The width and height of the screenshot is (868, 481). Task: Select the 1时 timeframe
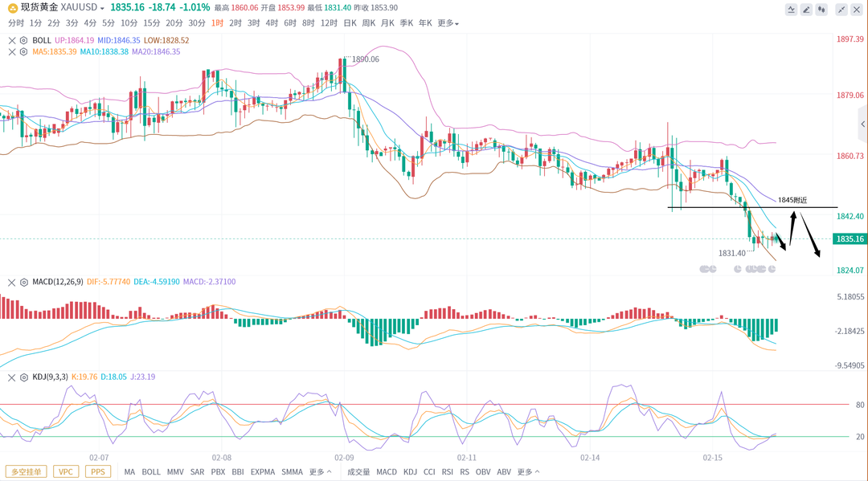(x=217, y=23)
